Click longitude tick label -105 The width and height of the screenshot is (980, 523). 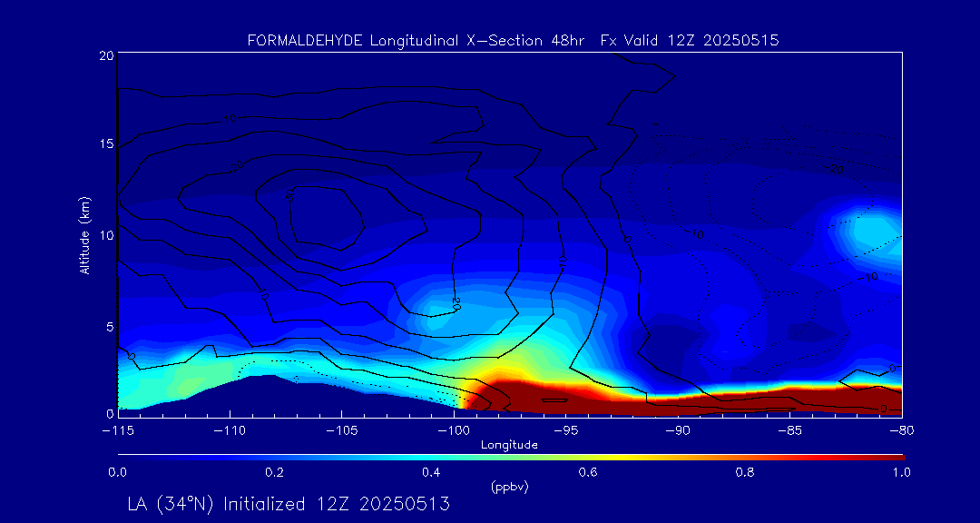point(342,431)
